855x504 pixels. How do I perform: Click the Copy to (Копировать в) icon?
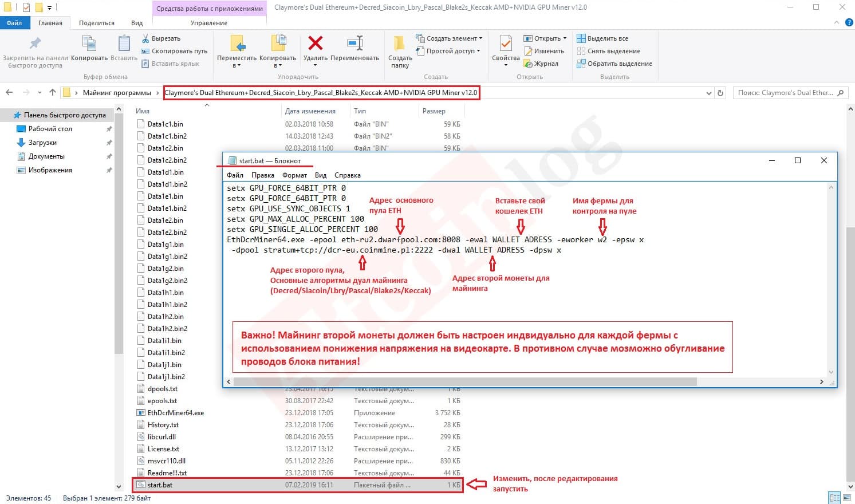[x=278, y=44]
